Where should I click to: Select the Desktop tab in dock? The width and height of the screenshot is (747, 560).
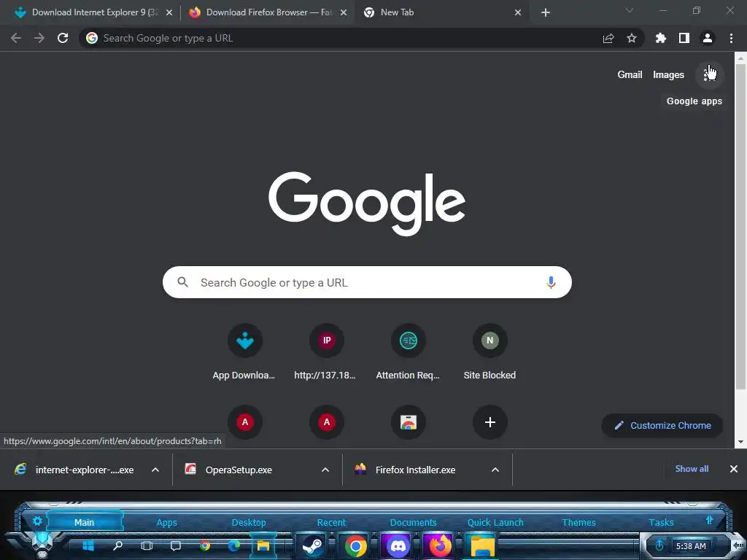(x=249, y=522)
